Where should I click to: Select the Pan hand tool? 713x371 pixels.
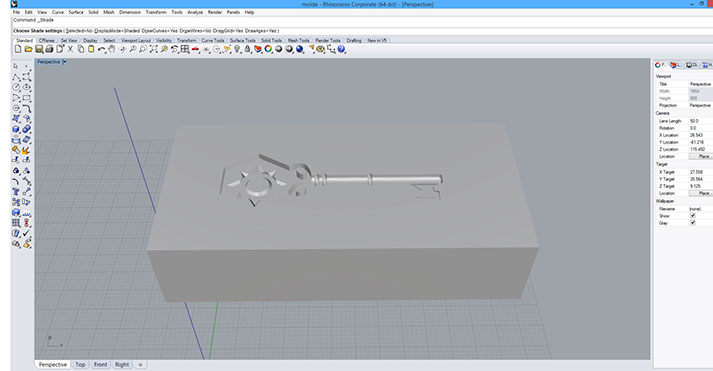pos(111,49)
